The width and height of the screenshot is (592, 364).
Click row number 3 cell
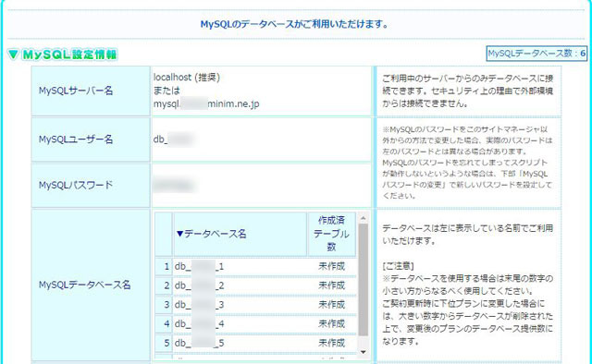click(x=164, y=305)
